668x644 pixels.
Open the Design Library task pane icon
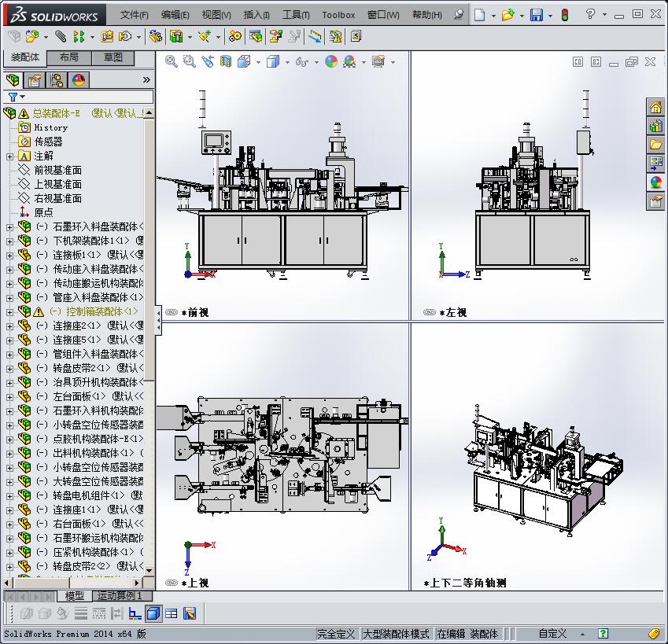tap(655, 126)
